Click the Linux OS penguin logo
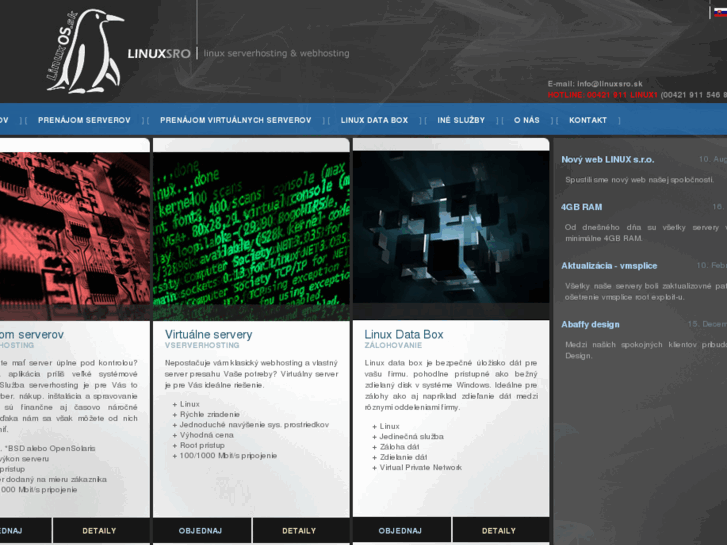727x545 pixels. tap(85, 51)
